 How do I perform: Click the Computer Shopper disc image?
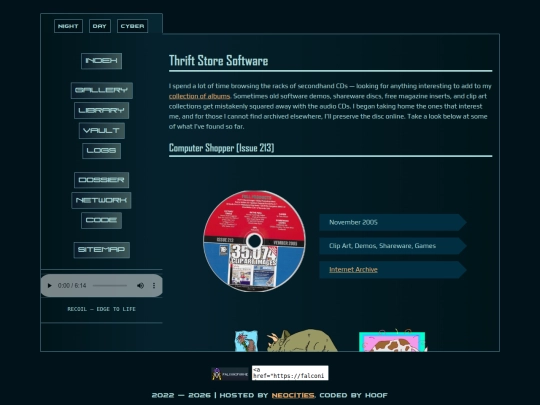254,241
